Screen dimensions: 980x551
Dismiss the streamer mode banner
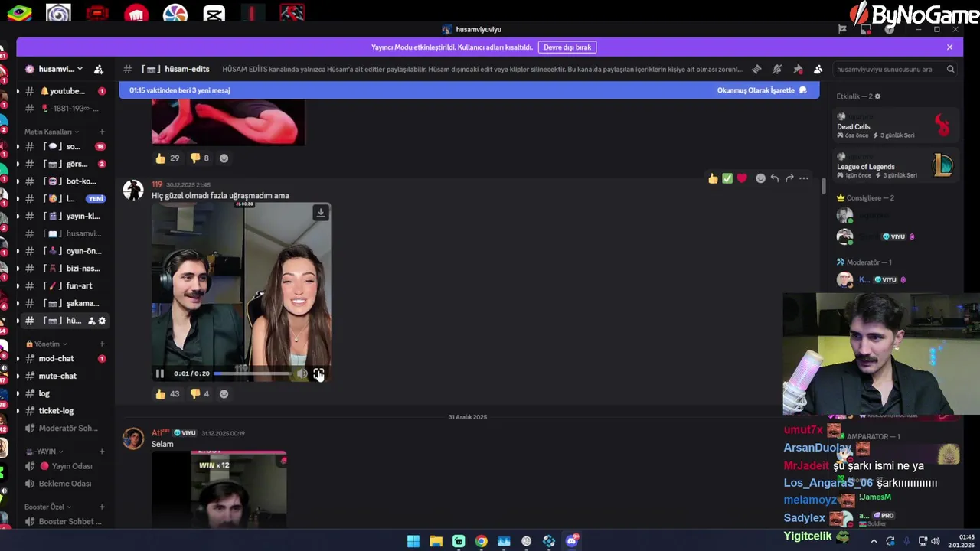tap(949, 47)
